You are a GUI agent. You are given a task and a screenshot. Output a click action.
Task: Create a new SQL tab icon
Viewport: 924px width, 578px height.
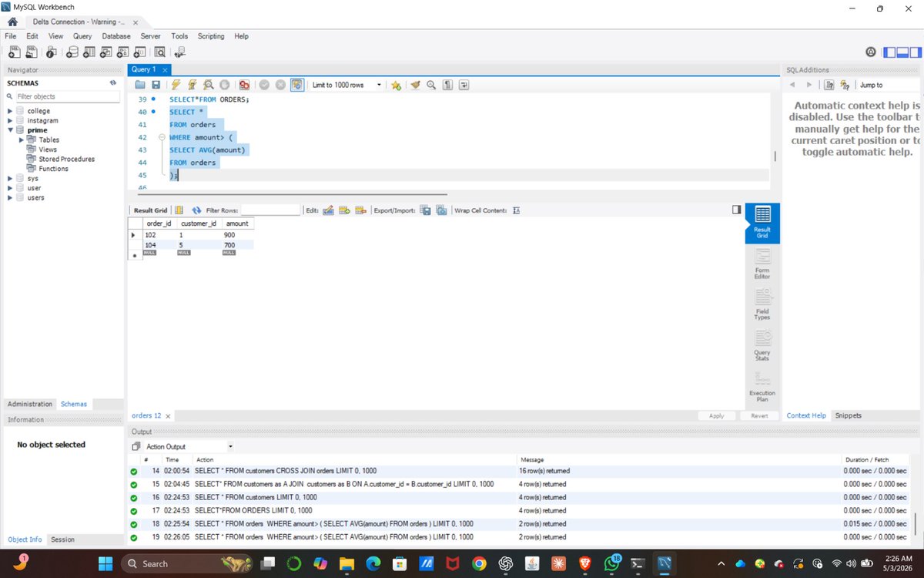coord(13,52)
